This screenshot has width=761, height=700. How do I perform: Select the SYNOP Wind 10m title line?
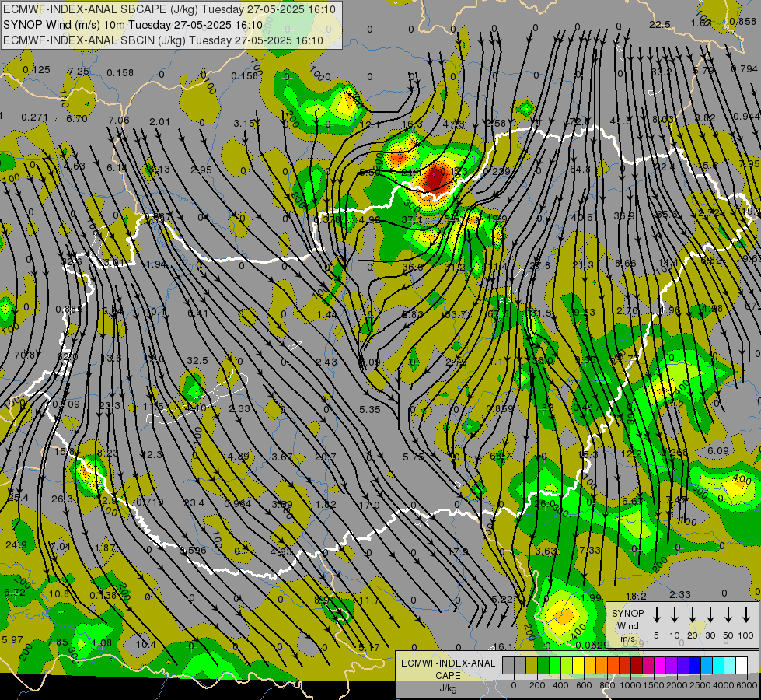pos(132,25)
